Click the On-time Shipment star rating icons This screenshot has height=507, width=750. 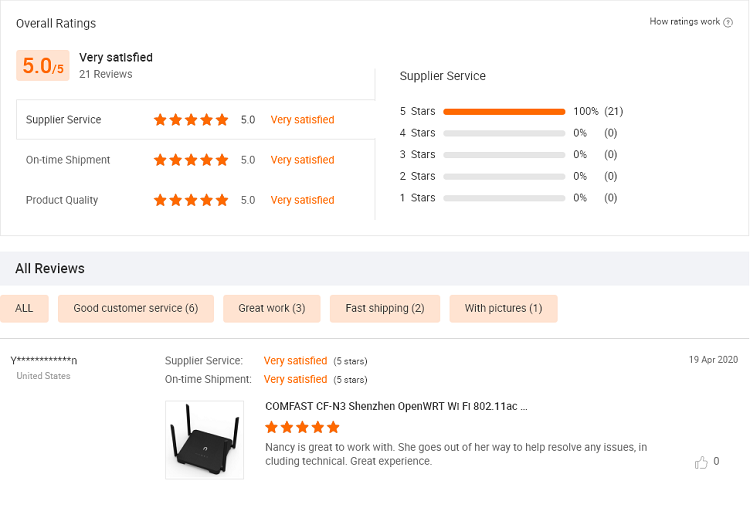(x=191, y=160)
